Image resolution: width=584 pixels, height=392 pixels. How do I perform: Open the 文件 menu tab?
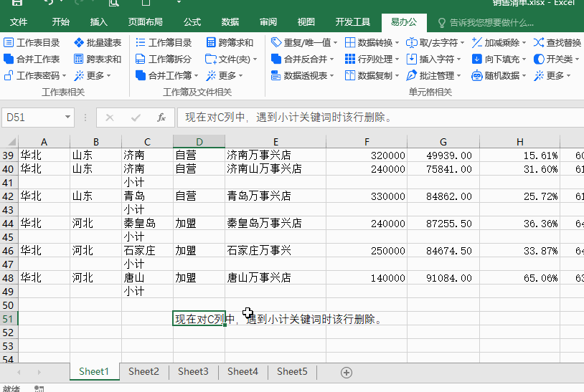click(18, 22)
